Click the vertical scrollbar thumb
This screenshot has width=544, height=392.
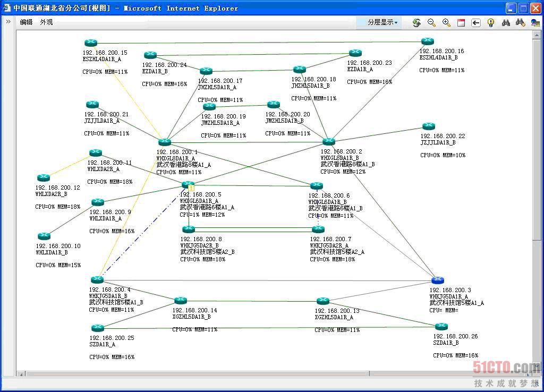[x=537, y=139]
